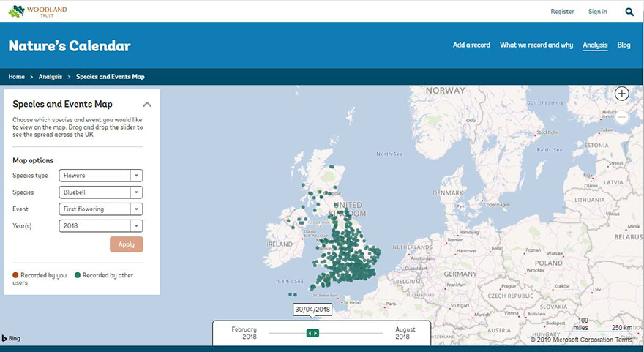Go to Home in the breadcrumb

(16, 77)
